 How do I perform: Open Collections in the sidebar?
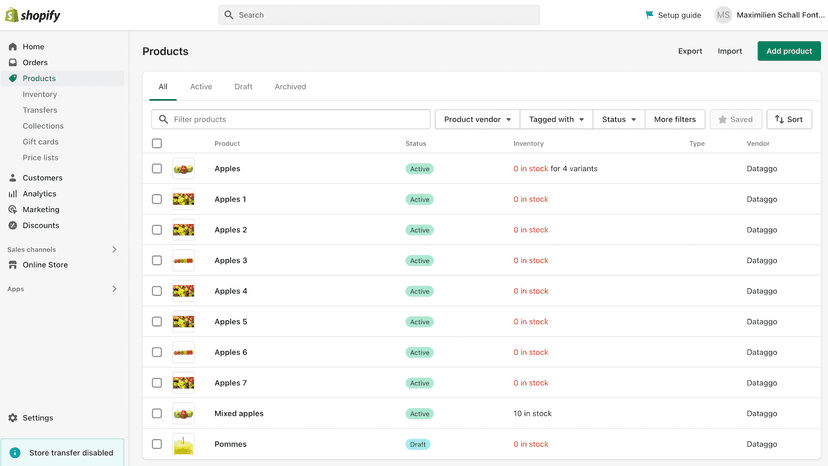click(x=43, y=126)
